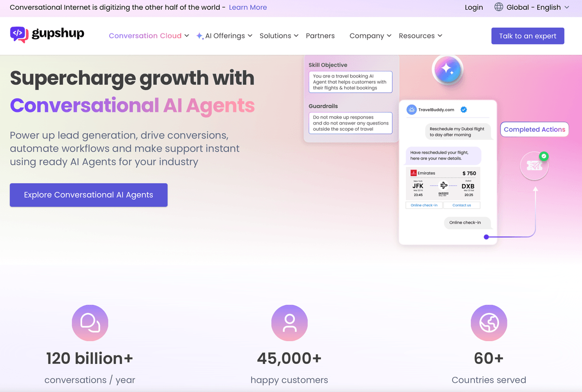This screenshot has height=392, width=582.
Task: Click the countries served globe icon
Action: [489, 323]
